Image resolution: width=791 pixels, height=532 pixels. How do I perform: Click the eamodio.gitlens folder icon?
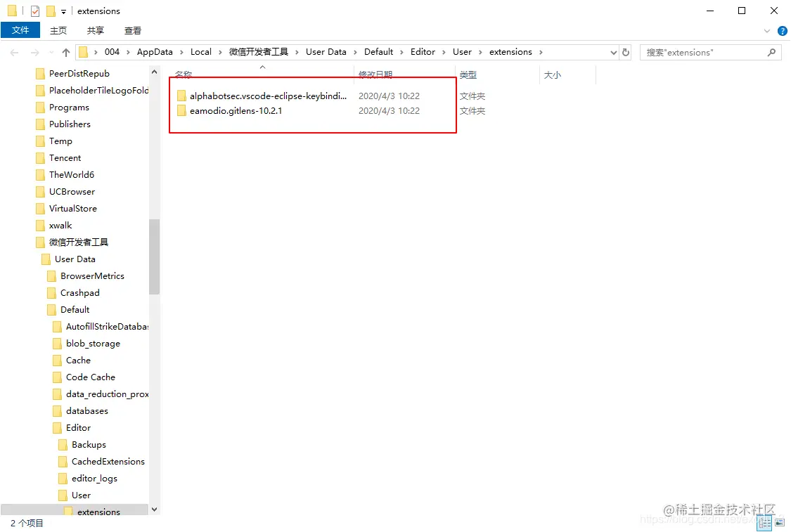pos(181,111)
